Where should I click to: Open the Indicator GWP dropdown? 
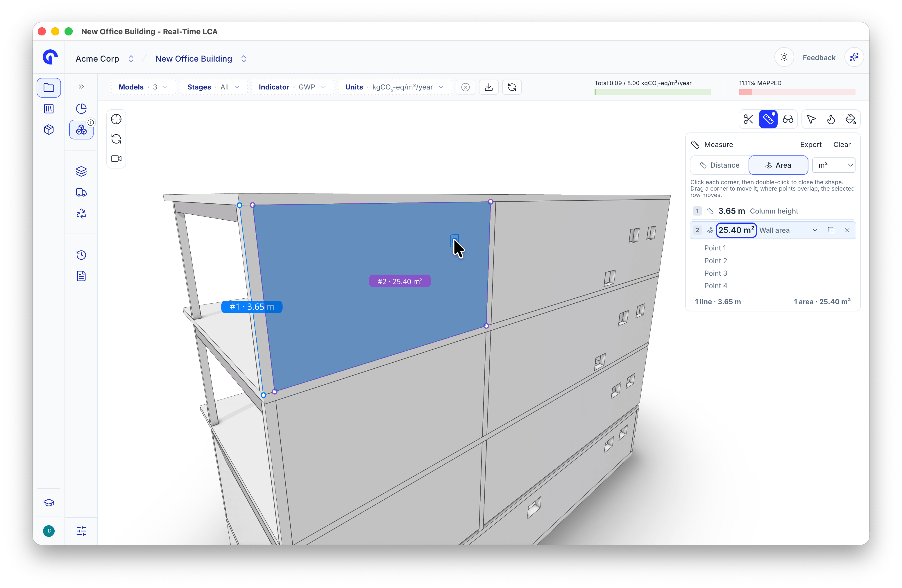(292, 87)
